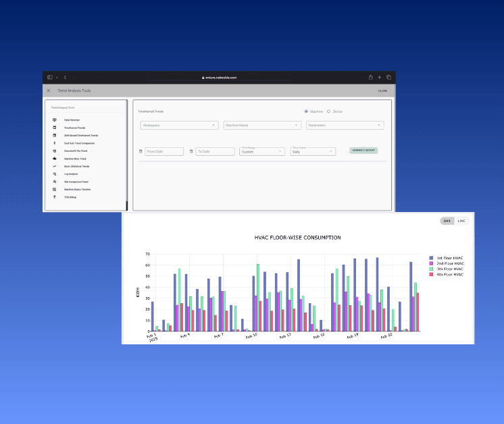Switch chart to LINE view

(x=461, y=221)
